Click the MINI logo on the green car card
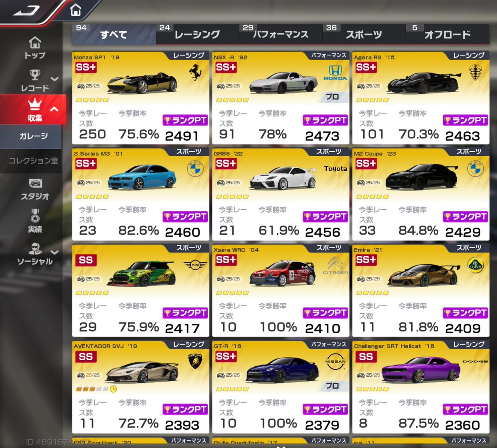The height and width of the screenshot is (448, 497). click(x=195, y=265)
